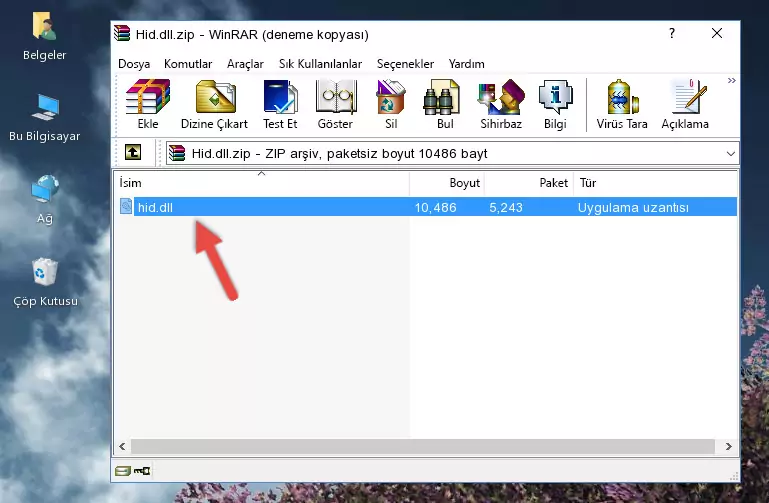The width and height of the screenshot is (769, 503).
Task: Start Virüs Tara scan
Action: pos(622,104)
